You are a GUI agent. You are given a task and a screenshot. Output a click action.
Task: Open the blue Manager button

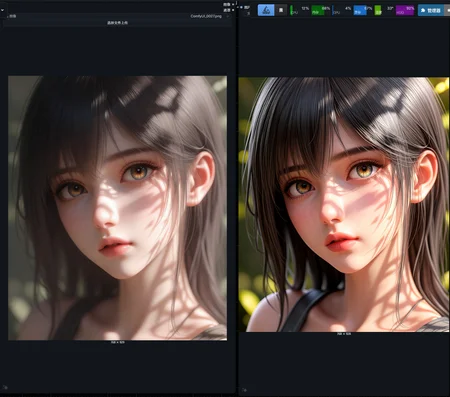[431, 10]
